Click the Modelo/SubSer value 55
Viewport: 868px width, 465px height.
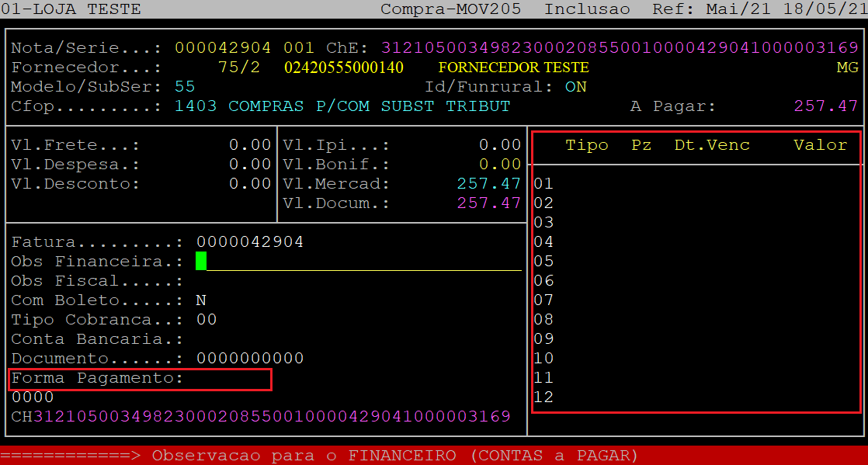coord(185,87)
